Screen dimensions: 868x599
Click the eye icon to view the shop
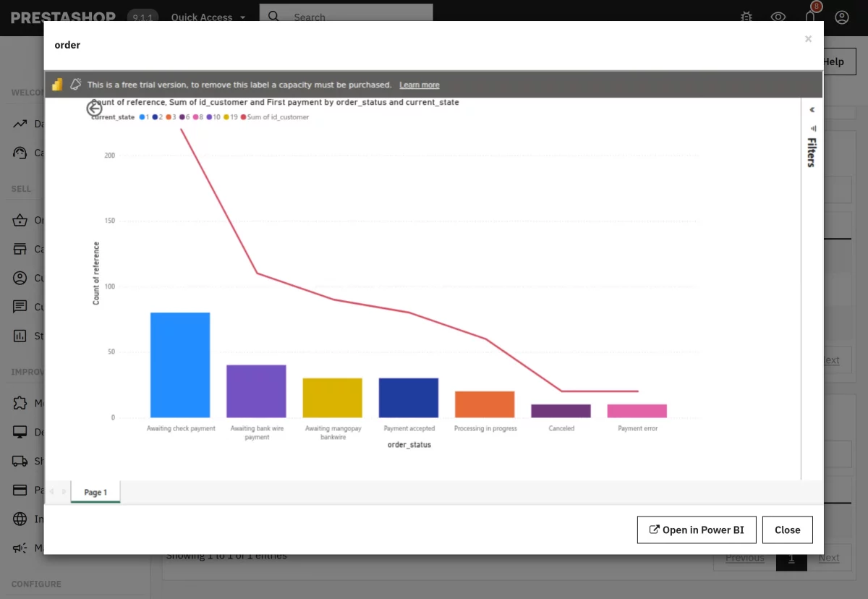coord(778,17)
